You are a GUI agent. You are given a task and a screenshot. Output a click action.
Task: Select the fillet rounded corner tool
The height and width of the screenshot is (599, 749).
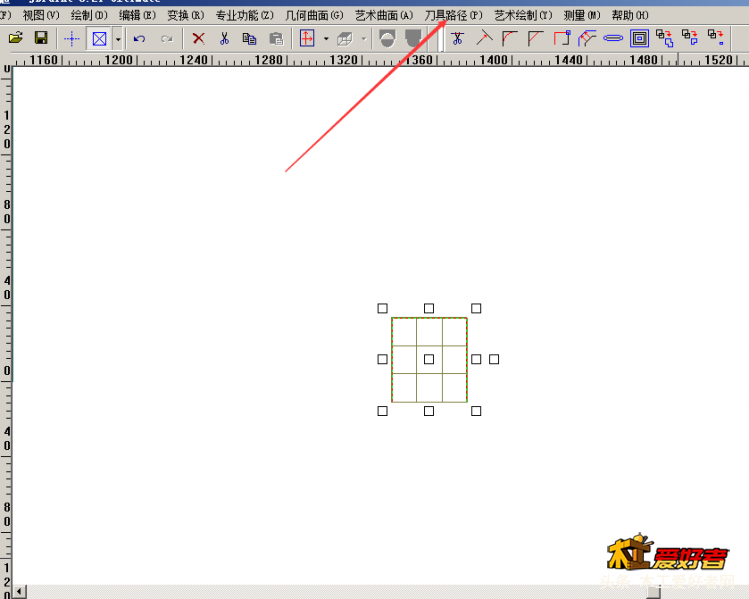pyautogui.click(x=510, y=38)
